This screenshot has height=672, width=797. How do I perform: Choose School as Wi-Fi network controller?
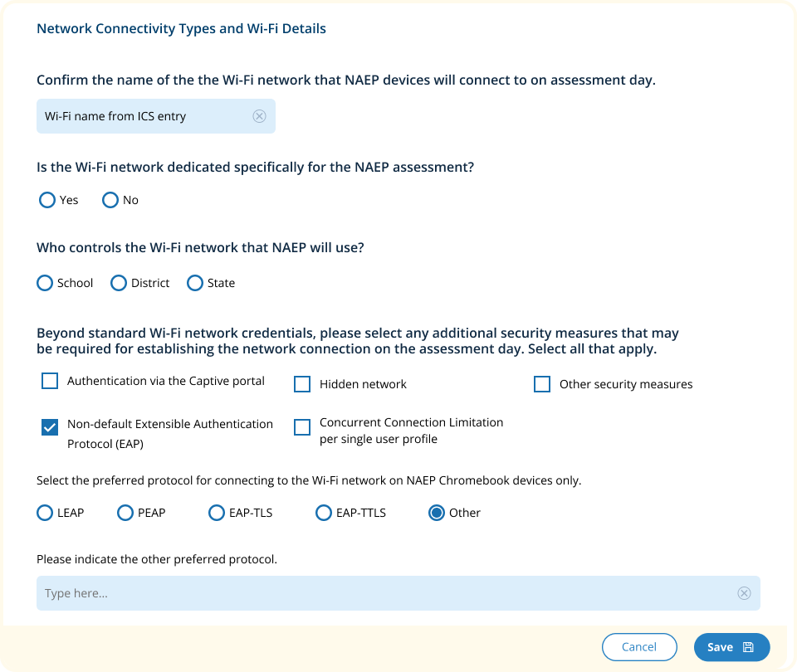click(45, 283)
